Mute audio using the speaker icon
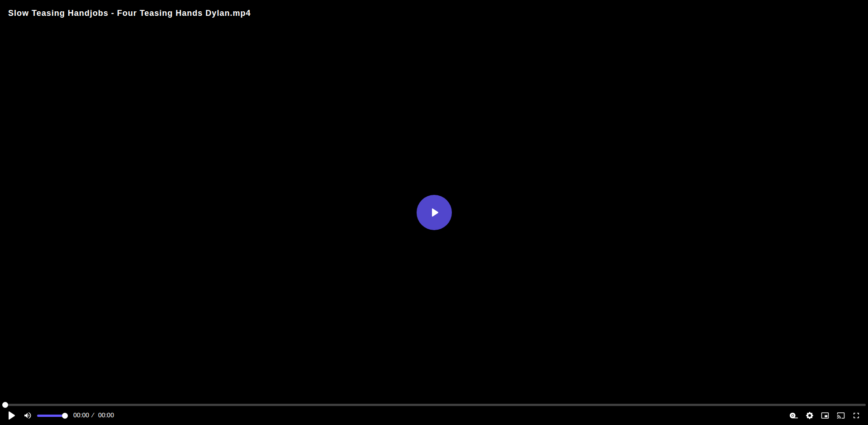This screenshot has height=425, width=868. 28,416
